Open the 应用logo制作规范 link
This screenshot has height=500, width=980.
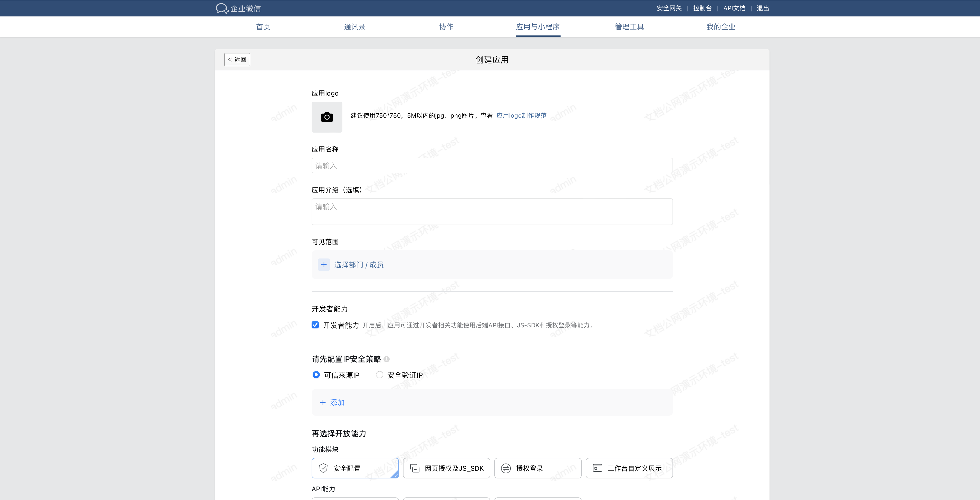521,115
